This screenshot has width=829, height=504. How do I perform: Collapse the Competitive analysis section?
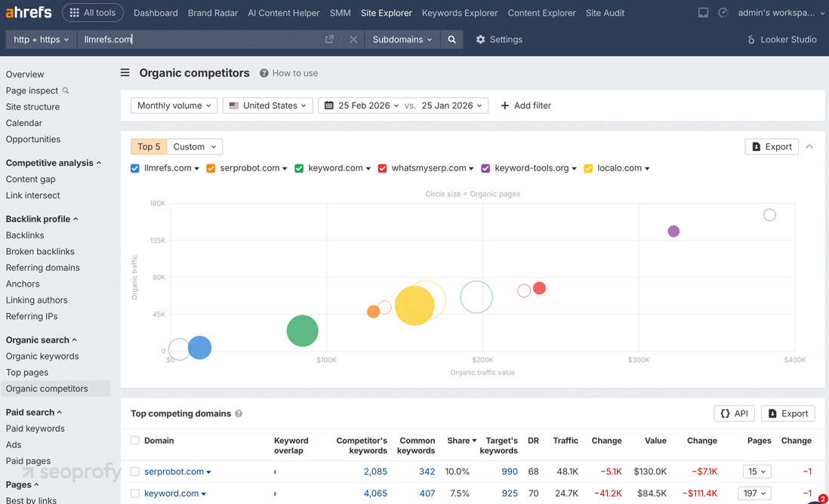(54, 163)
